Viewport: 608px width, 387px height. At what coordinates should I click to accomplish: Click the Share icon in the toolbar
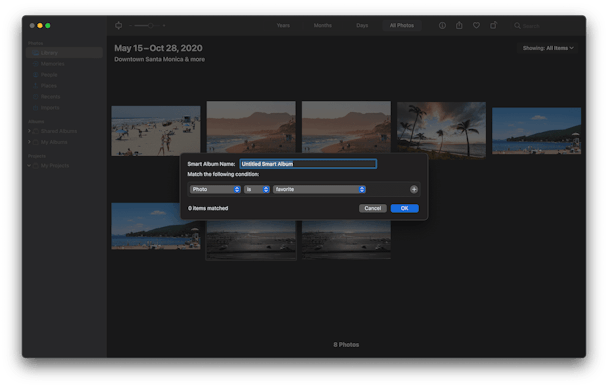tap(459, 25)
